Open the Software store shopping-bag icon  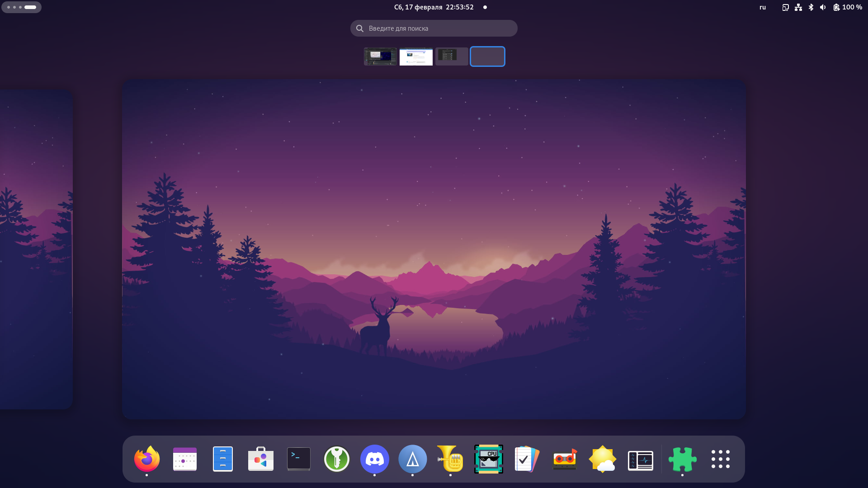point(261,459)
